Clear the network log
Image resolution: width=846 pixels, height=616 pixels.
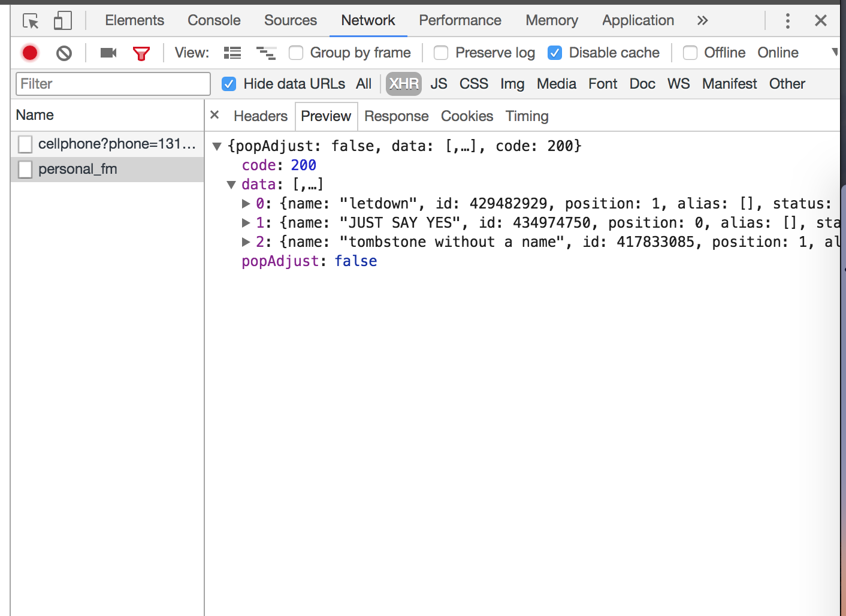point(64,53)
